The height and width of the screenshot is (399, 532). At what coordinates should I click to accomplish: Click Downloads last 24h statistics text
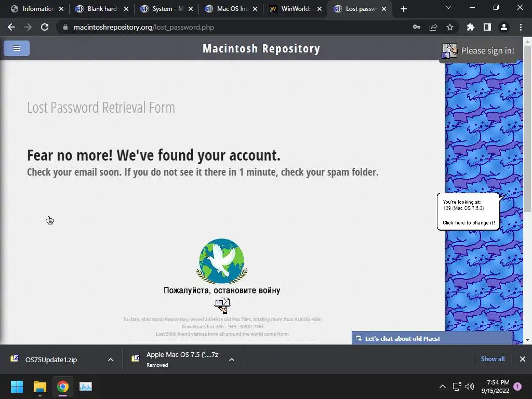pyautogui.click(x=222, y=326)
